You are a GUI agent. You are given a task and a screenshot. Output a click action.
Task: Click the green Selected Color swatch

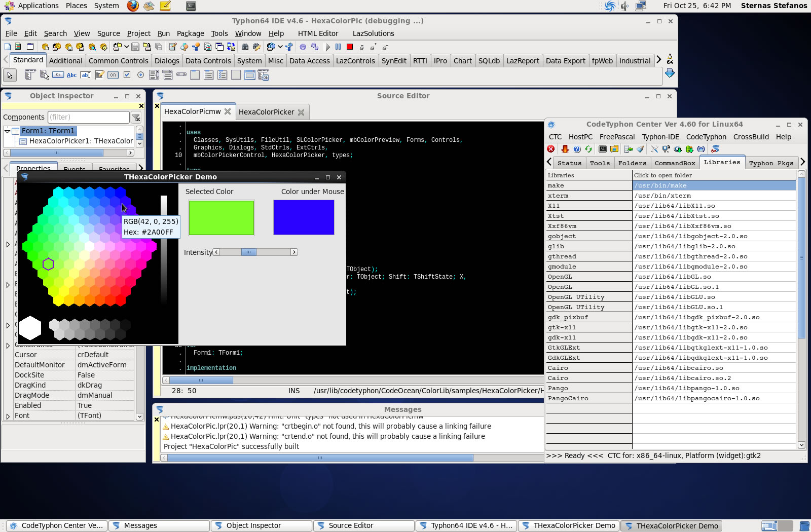point(221,217)
